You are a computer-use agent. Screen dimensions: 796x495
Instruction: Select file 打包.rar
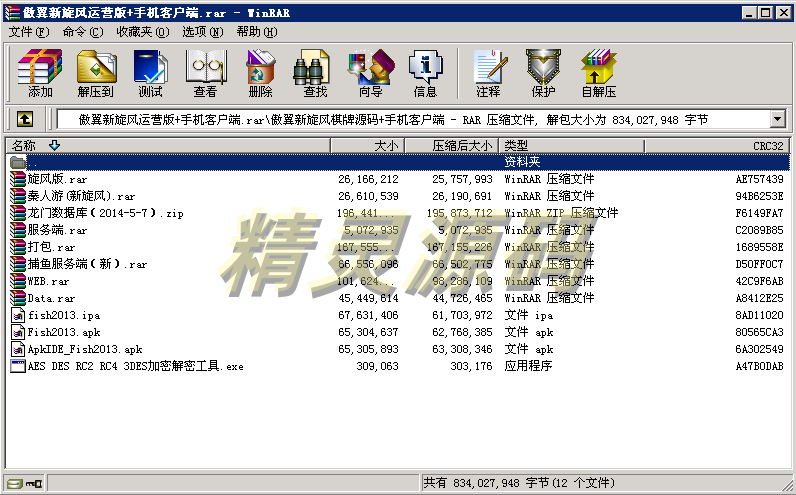(51, 247)
